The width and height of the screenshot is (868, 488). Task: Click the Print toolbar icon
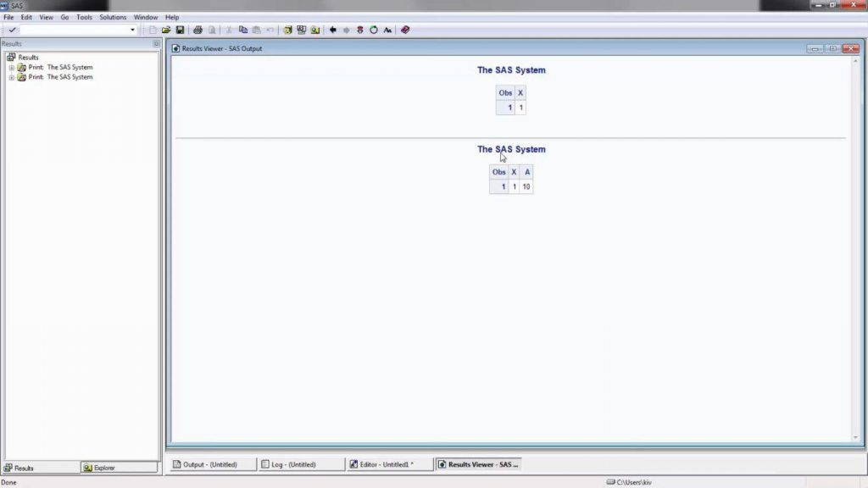click(196, 30)
